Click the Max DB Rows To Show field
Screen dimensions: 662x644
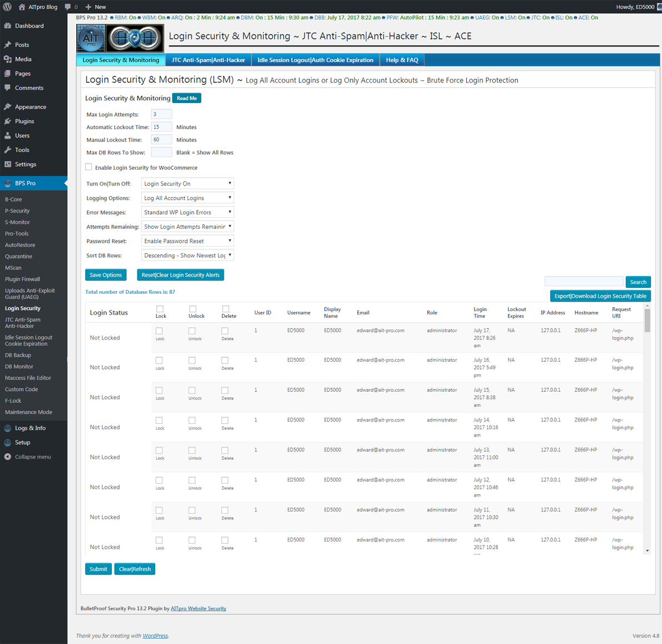161,153
